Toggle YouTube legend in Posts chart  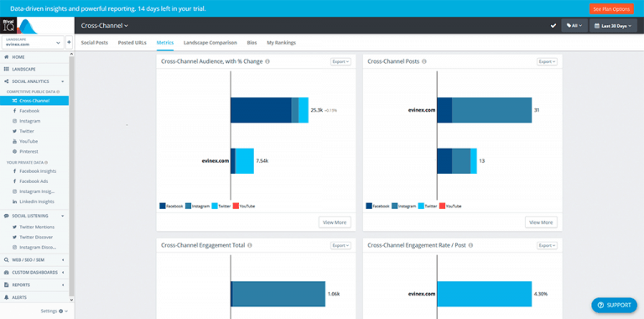(450, 206)
